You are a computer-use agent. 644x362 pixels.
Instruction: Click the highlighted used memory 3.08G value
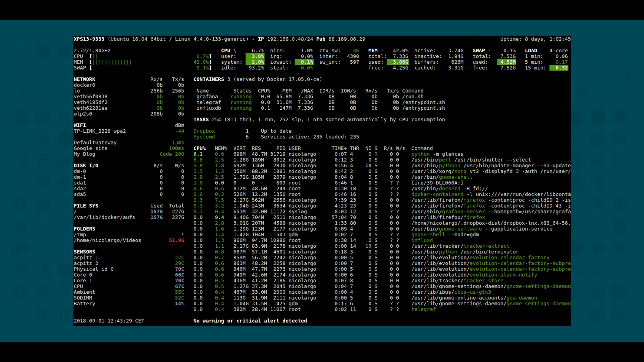click(x=397, y=62)
